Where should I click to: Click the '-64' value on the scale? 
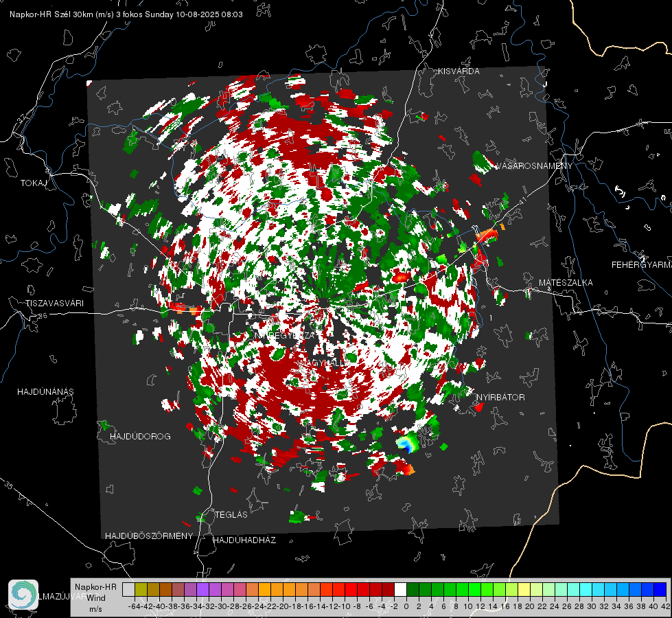click(134, 606)
